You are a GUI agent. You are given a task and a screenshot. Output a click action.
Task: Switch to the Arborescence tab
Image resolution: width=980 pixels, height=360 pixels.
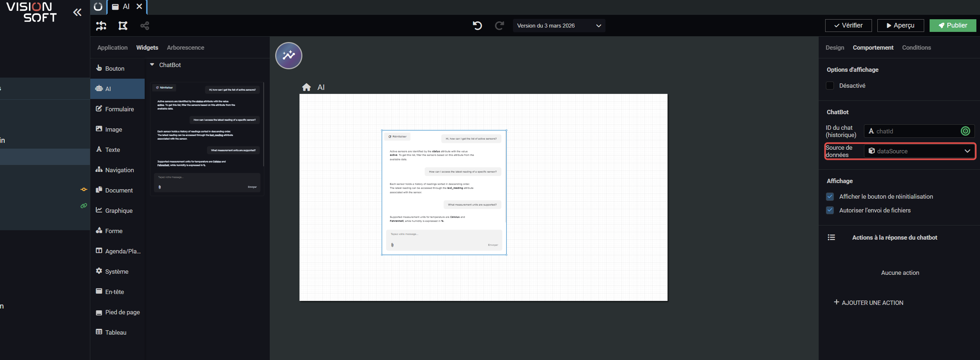point(185,47)
